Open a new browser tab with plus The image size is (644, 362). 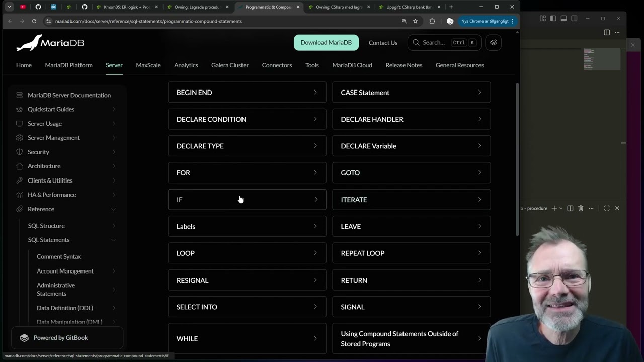tap(451, 7)
